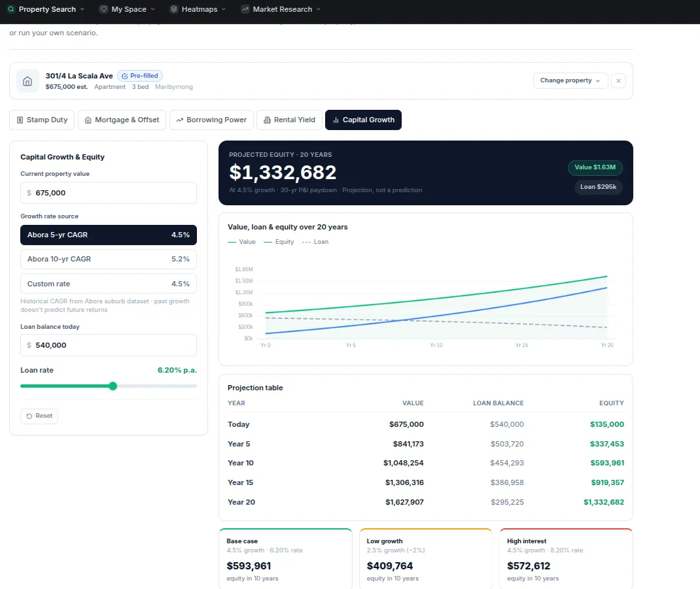Expand the Heatmaps chevron
The image size is (700, 589).
[224, 9]
